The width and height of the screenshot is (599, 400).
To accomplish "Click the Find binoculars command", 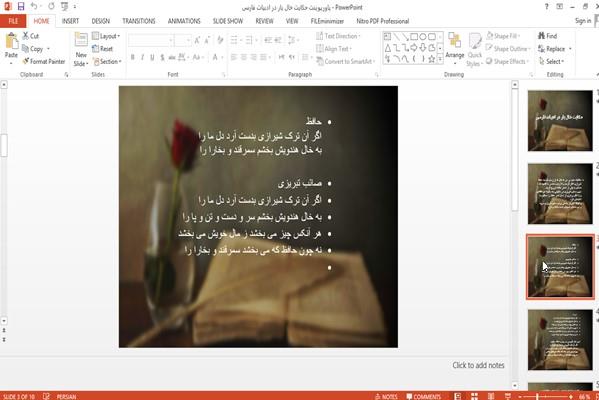I will point(547,36).
